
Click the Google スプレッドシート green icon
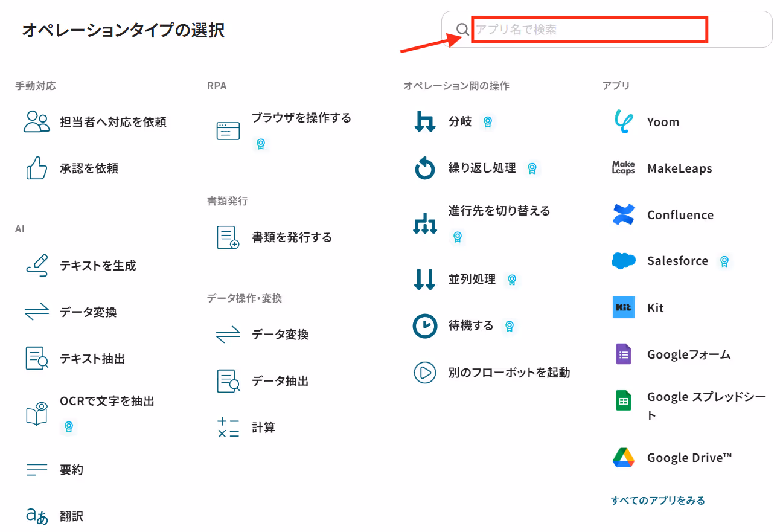[624, 400]
